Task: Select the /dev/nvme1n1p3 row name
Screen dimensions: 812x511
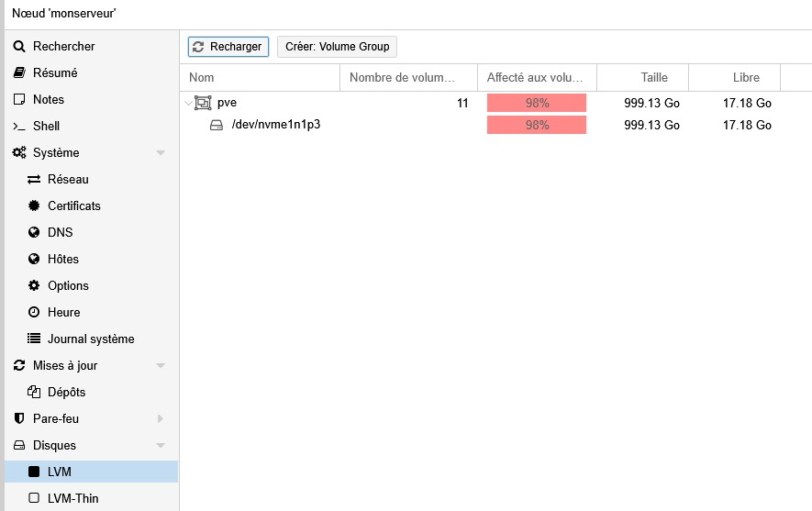Action: [x=275, y=125]
